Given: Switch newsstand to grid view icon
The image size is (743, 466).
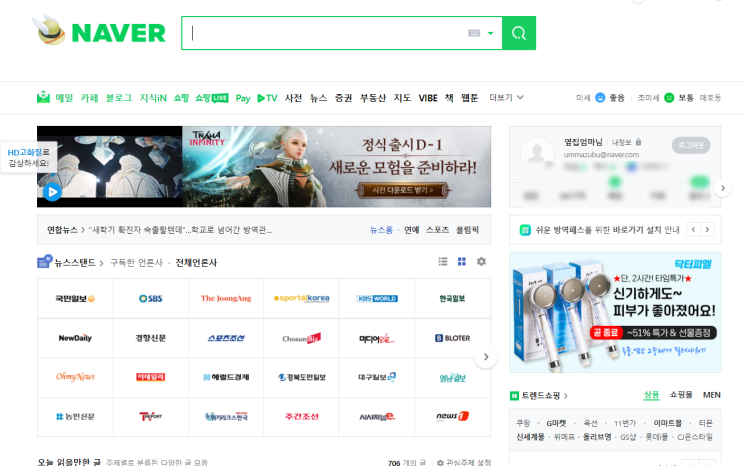Looking at the screenshot, I should [462, 262].
